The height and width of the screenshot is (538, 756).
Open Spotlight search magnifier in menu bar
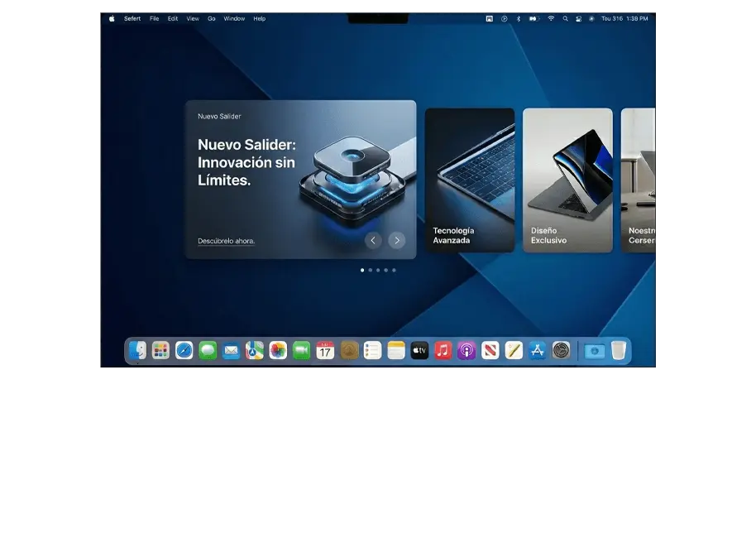(565, 18)
